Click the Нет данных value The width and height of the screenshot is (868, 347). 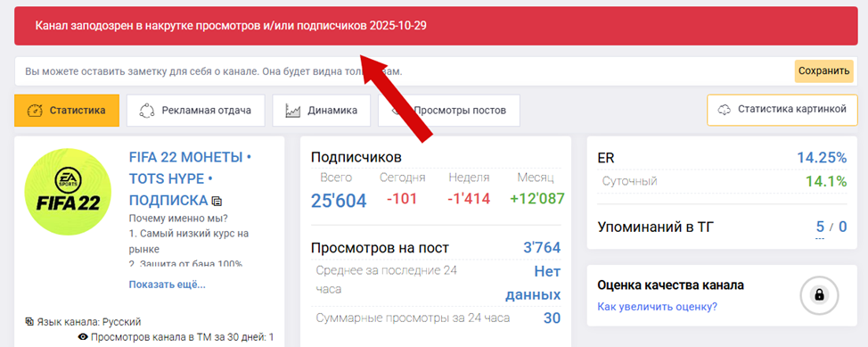coord(533,284)
